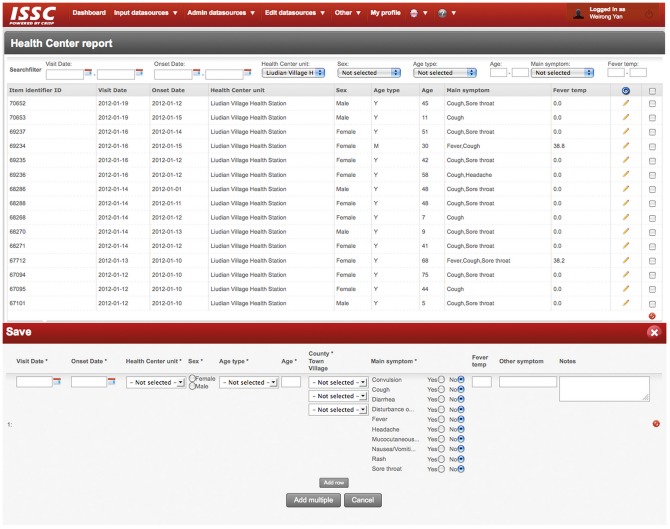Image resolution: width=670 pixels, height=529 pixels.
Task: Open the language globe menu
Action: [x=419, y=13]
